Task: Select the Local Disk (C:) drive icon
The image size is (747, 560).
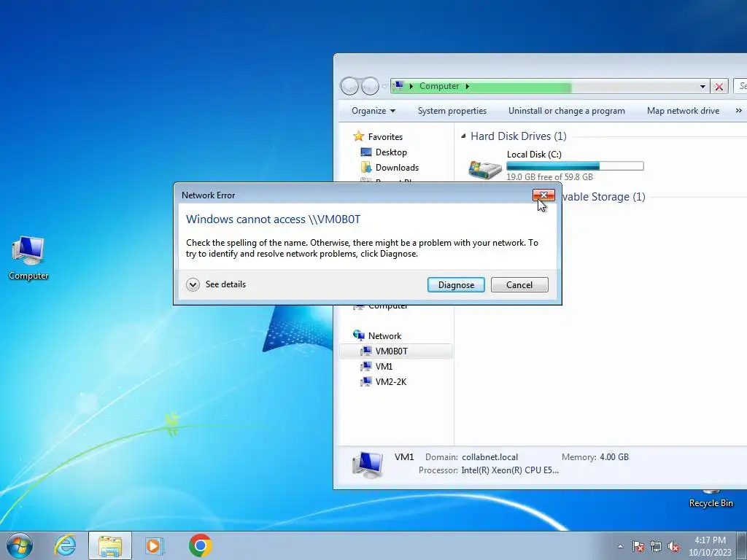Action: [x=485, y=168]
